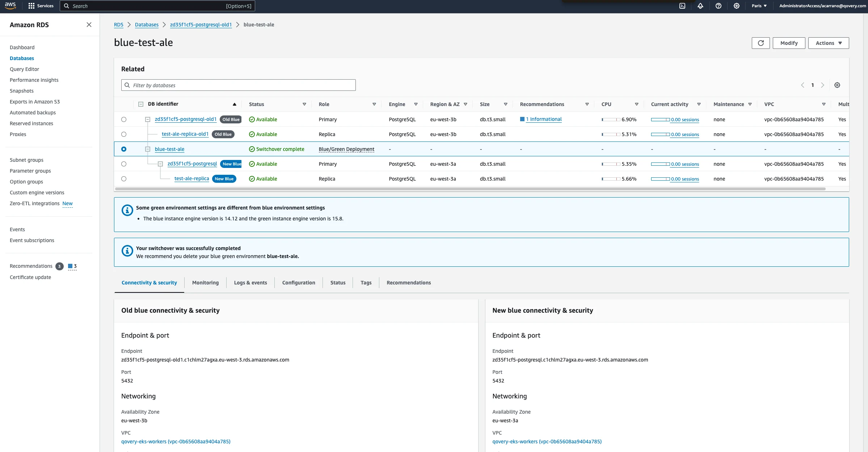Image resolution: width=868 pixels, height=452 pixels.
Task: Collapse the blue-test-ale tree row
Action: (148, 149)
